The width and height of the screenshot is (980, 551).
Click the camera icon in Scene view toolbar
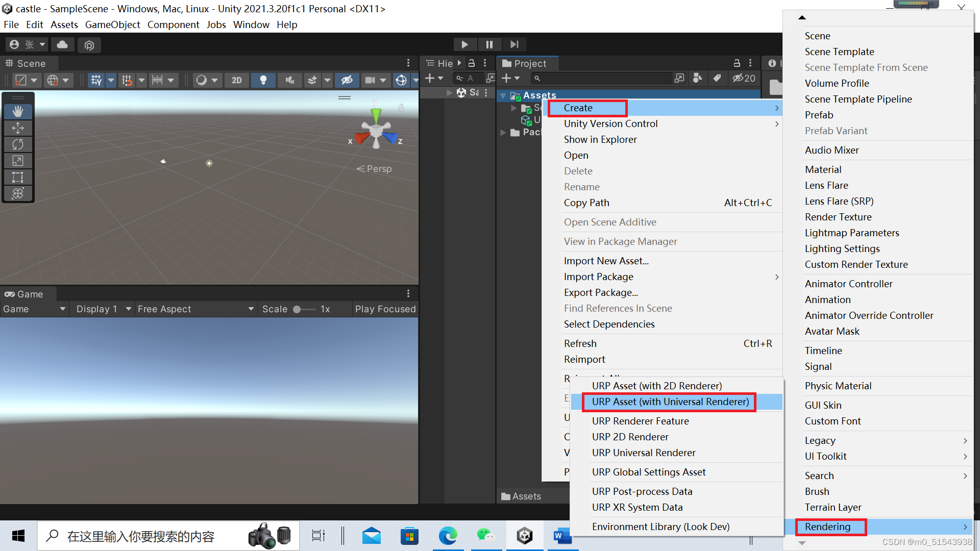click(x=372, y=80)
